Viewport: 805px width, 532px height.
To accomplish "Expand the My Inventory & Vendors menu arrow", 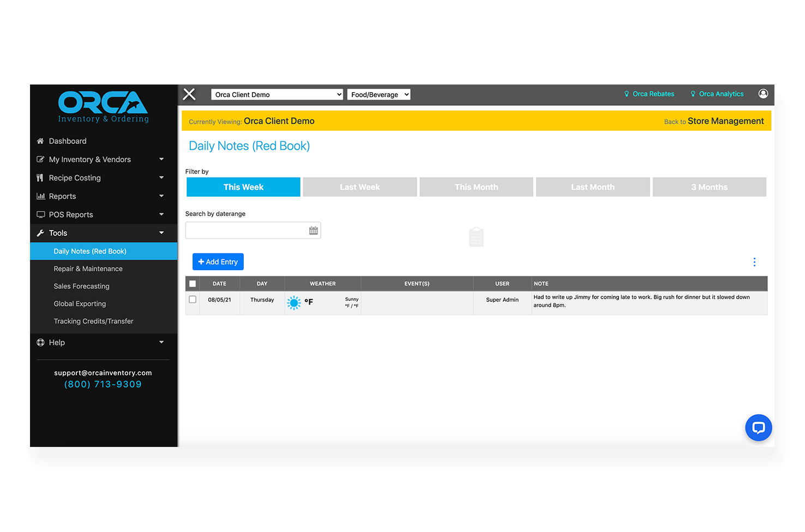I will (161, 159).
